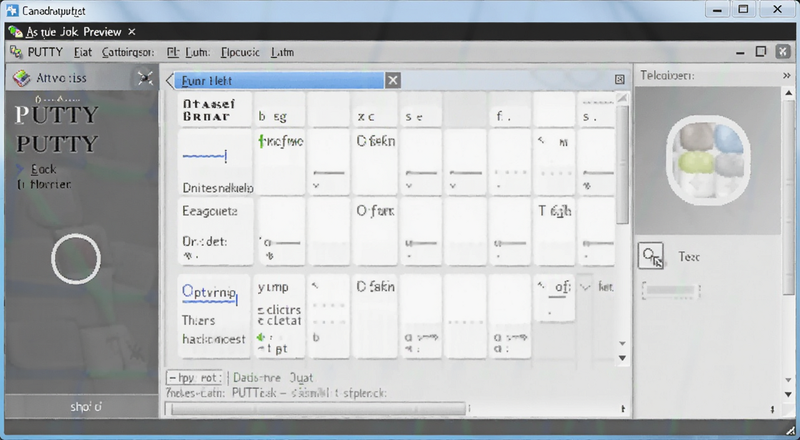
Task: Click the resize grip icon at window corner
Action: (789, 431)
